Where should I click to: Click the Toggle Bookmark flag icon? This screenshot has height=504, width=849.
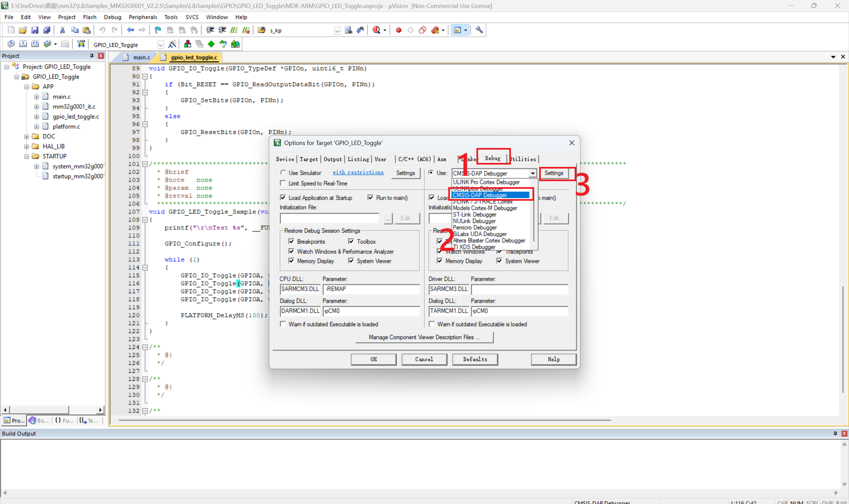(x=158, y=30)
